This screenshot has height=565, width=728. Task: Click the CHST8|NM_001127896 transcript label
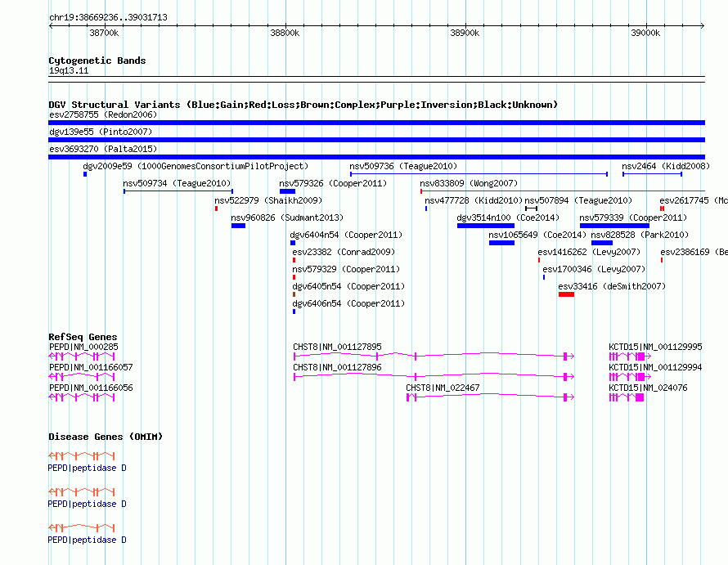point(338,367)
